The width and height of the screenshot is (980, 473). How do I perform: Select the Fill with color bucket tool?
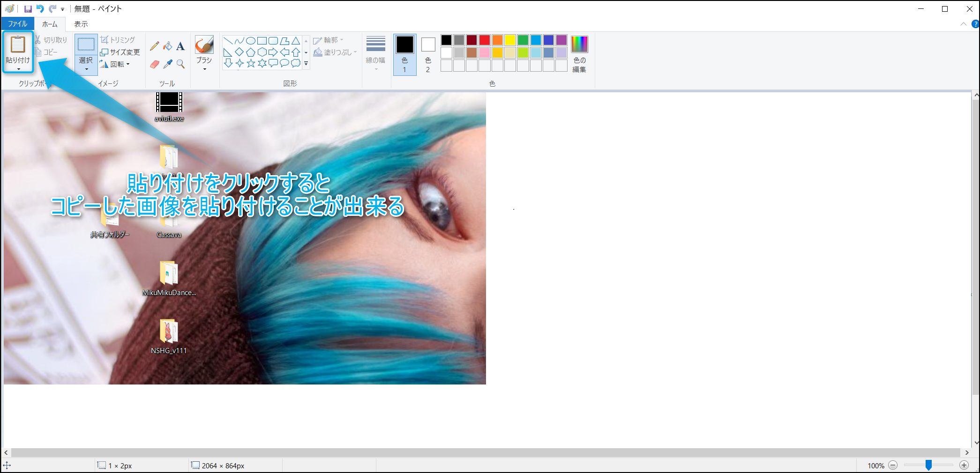(167, 46)
